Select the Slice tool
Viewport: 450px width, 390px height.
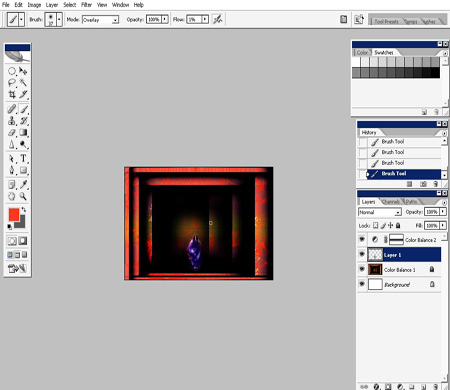[x=23, y=94]
